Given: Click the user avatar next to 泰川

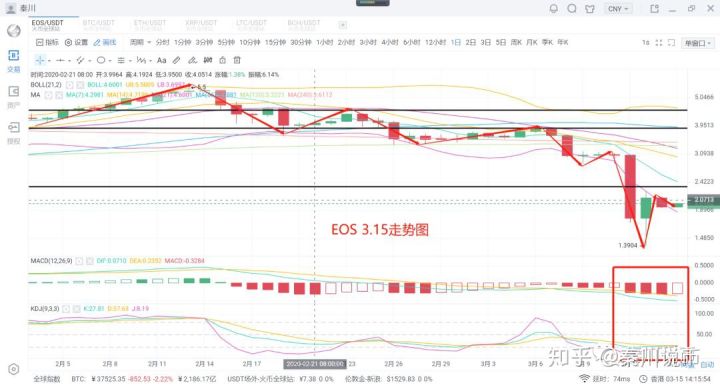Looking at the screenshot, I should click(11, 8).
